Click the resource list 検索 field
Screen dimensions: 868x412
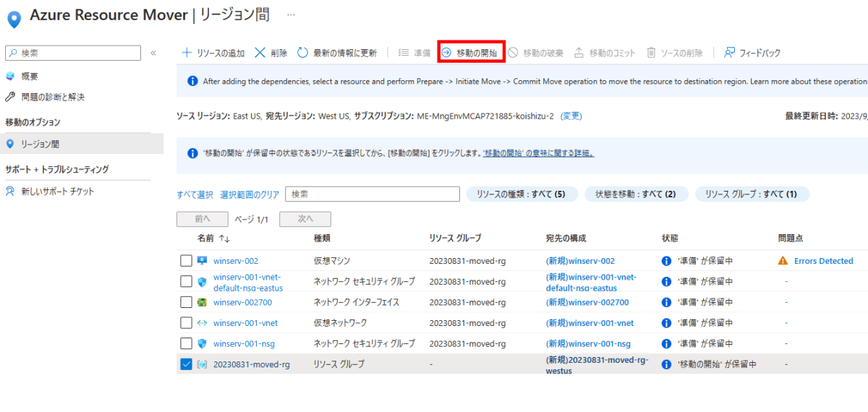point(373,194)
